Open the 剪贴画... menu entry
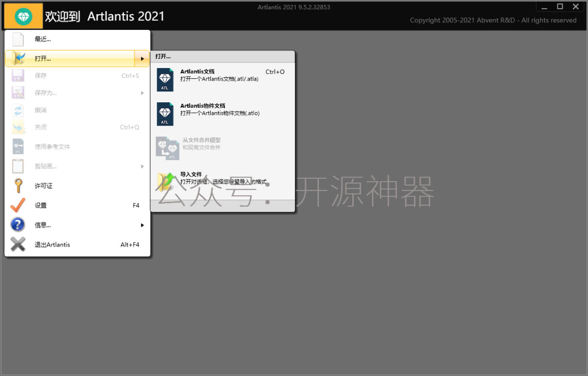588x376 pixels. click(77, 166)
